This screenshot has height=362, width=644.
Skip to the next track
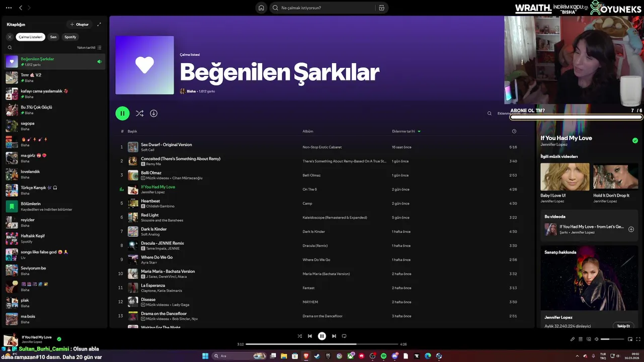coord(334,336)
